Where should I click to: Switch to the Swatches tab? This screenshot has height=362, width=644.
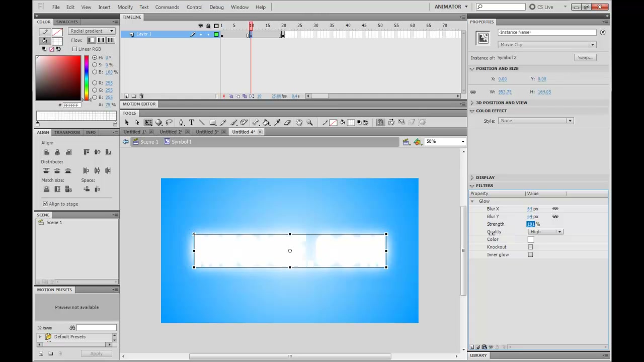click(67, 22)
